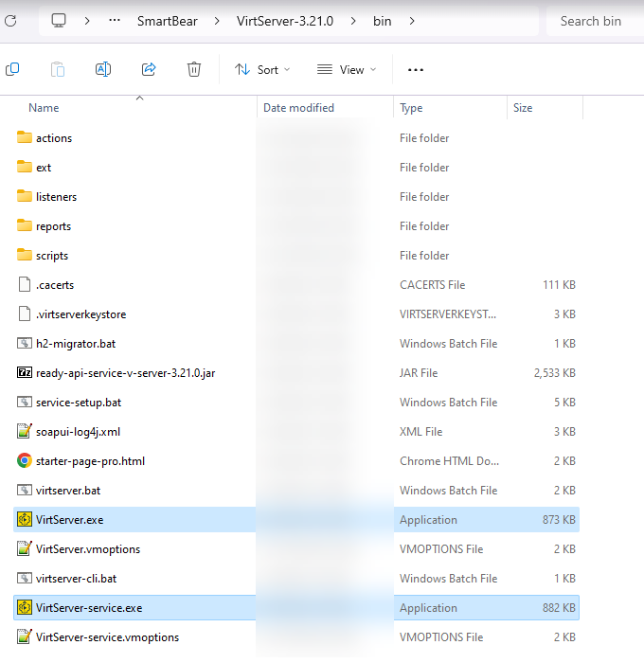This screenshot has height=663, width=644.
Task: Select the file name service-setup.bat
Action: click(79, 403)
